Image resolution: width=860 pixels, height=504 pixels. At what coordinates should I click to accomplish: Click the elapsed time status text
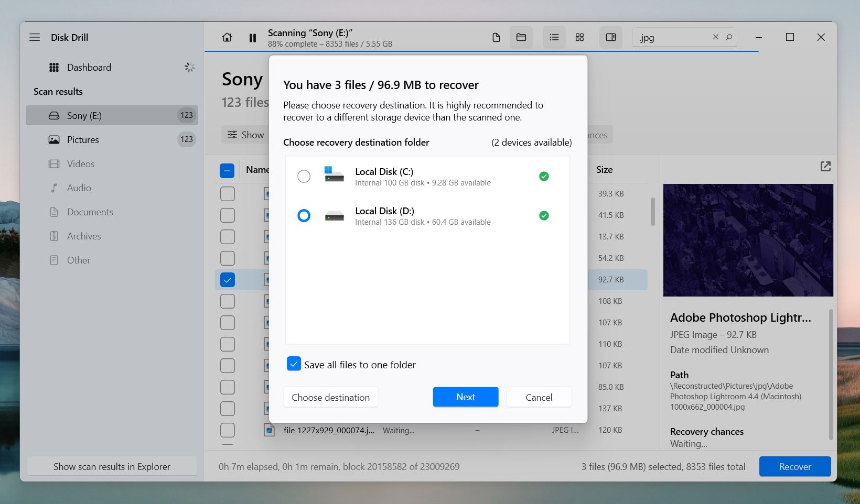coord(339,466)
